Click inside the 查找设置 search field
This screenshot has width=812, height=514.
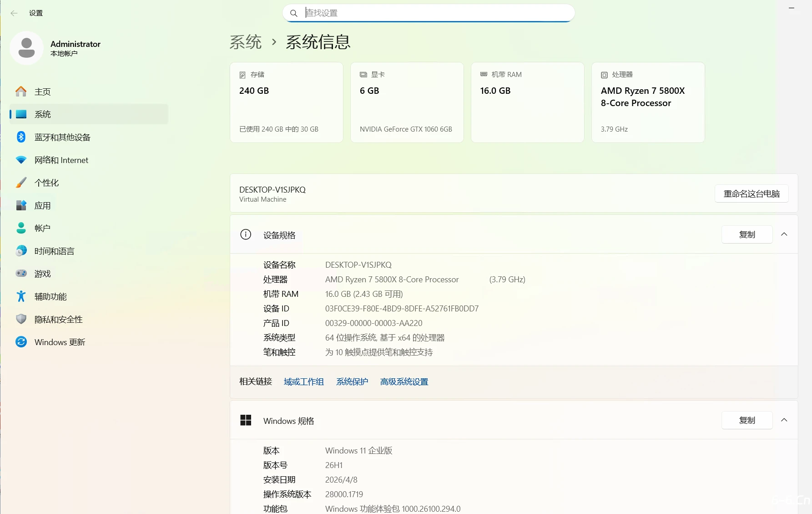(428, 13)
